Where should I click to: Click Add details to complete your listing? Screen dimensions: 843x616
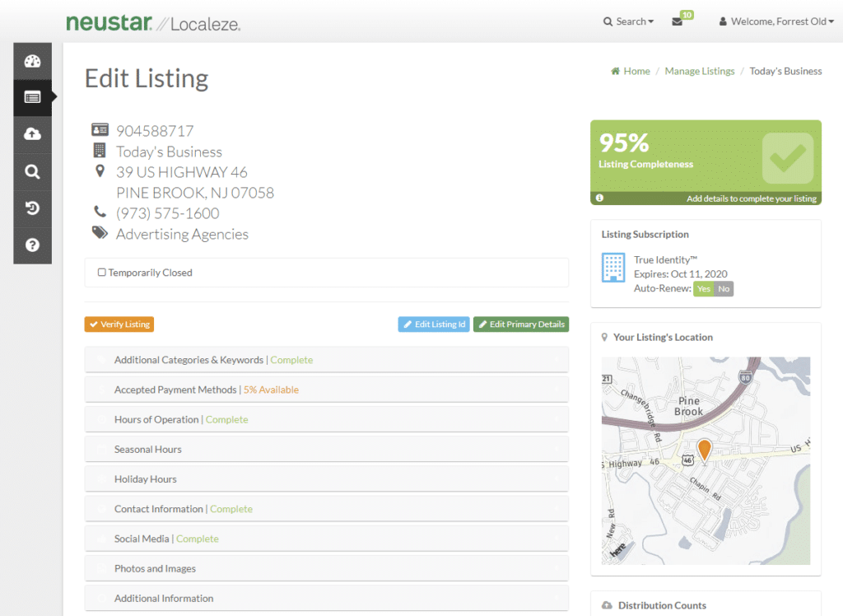pos(751,198)
